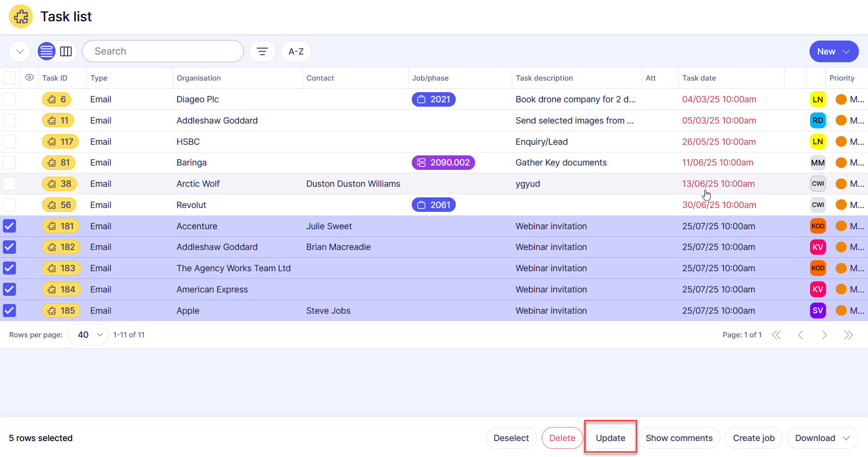868x457 pixels.
Task: Open the filter options icon
Action: click(262, 51)
